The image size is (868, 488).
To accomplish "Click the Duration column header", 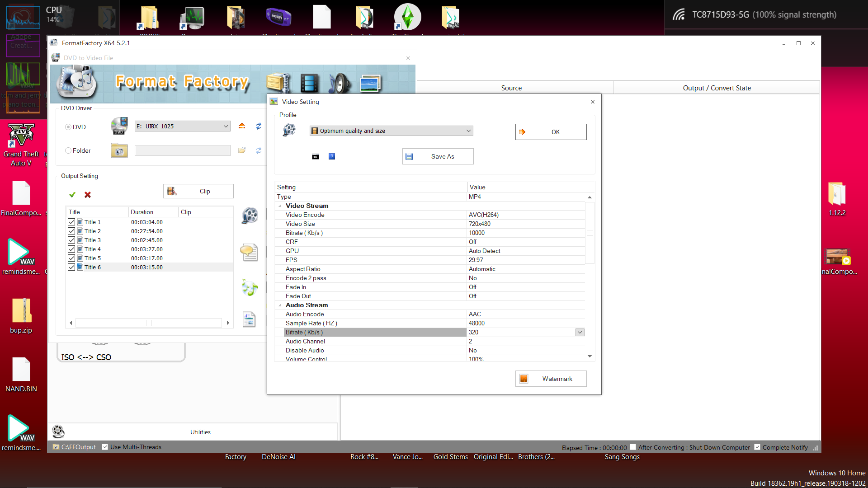I will click(153, 212).
